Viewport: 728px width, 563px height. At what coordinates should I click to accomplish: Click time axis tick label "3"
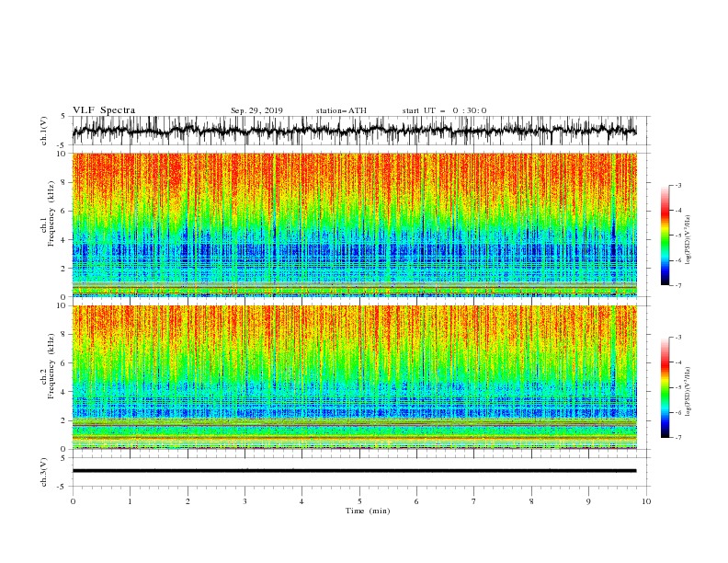245,501
